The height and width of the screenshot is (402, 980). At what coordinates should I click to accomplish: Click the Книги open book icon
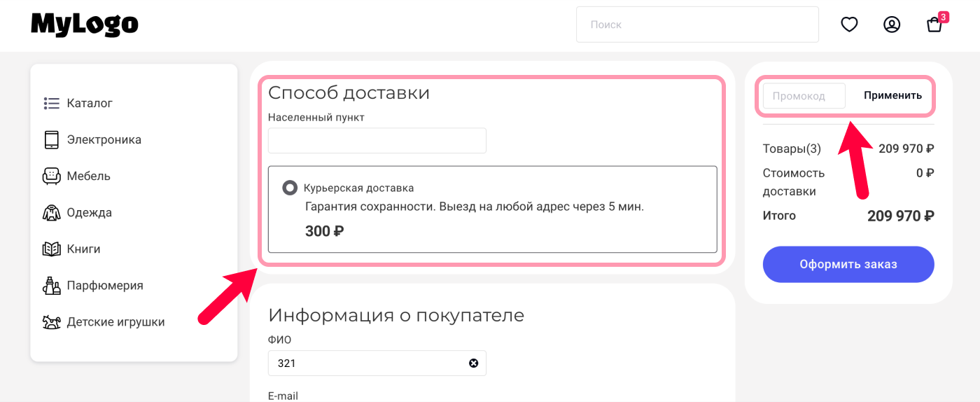pyautogui.click(x=51, y=249)
